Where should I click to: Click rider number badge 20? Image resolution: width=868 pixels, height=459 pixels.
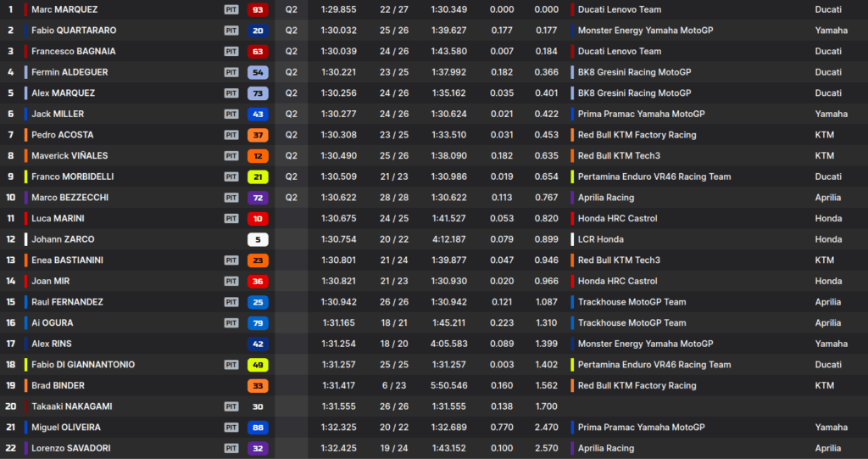(258, 31)
